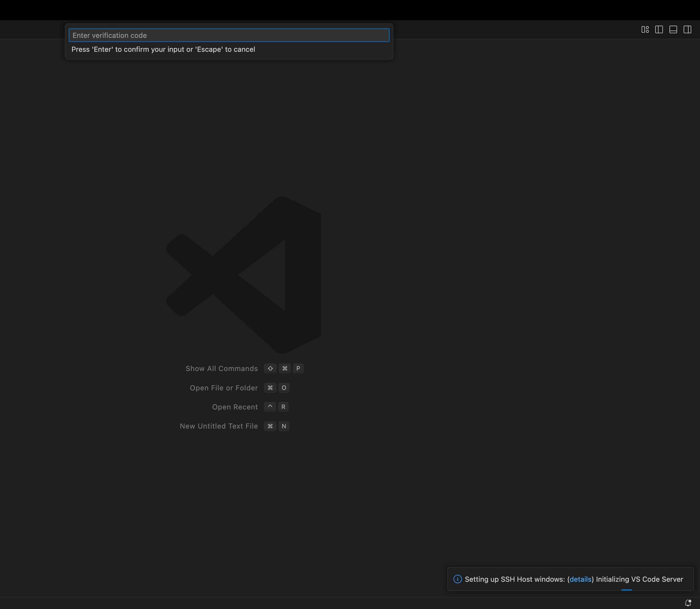700x609 pixels.
Task: Click the Show All Commands label
Action: (x=222, y=368)
